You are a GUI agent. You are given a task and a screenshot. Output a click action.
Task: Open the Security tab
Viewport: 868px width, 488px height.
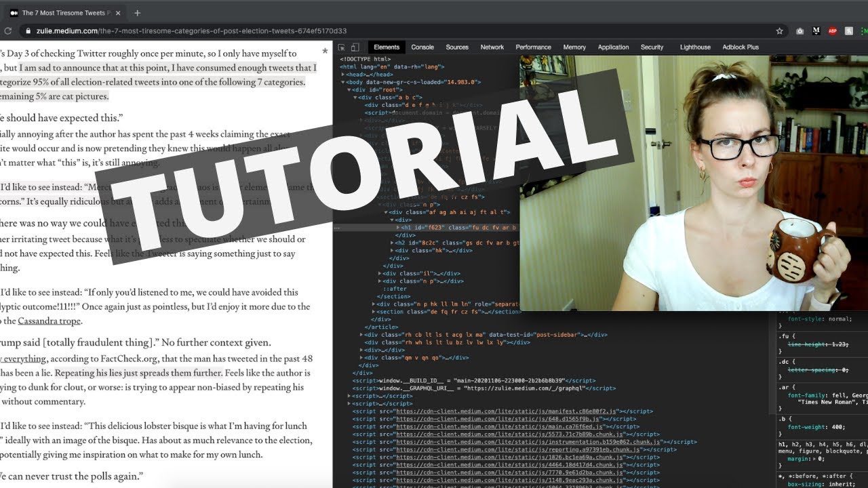[x=652, y=47]
